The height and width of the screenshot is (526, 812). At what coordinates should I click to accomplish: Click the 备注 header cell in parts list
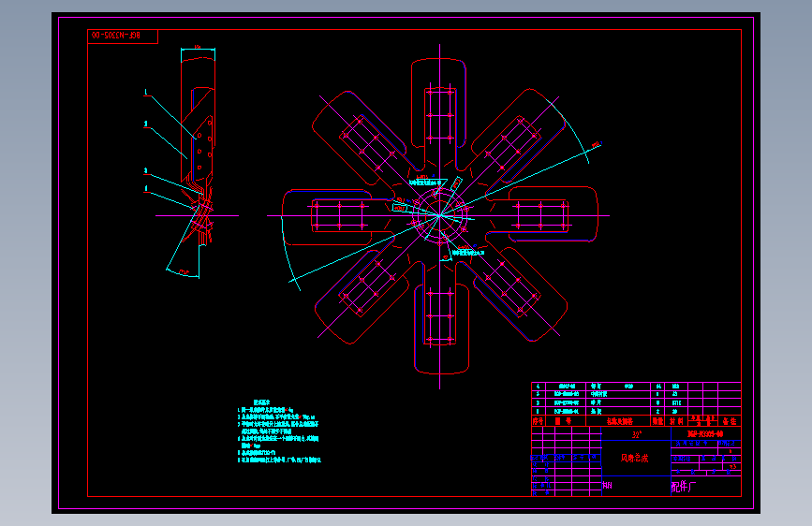(730, 421)
